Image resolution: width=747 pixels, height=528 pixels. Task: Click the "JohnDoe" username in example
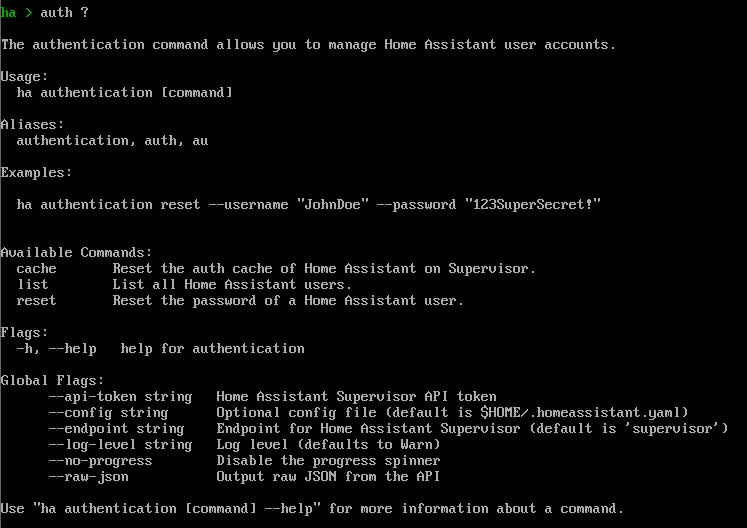coord(333,205)
